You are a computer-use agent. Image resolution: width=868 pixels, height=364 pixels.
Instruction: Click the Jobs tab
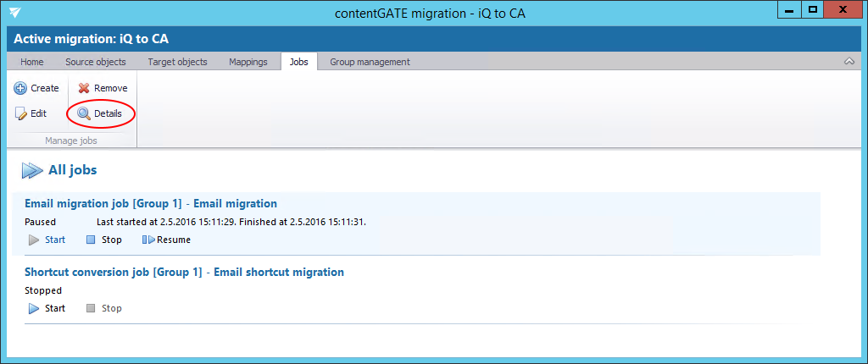tap(298, 62)
